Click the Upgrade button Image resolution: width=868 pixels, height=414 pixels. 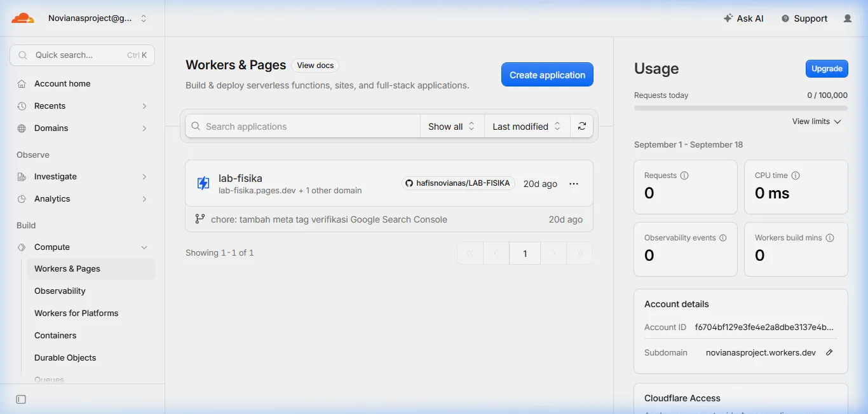point(827,69)
